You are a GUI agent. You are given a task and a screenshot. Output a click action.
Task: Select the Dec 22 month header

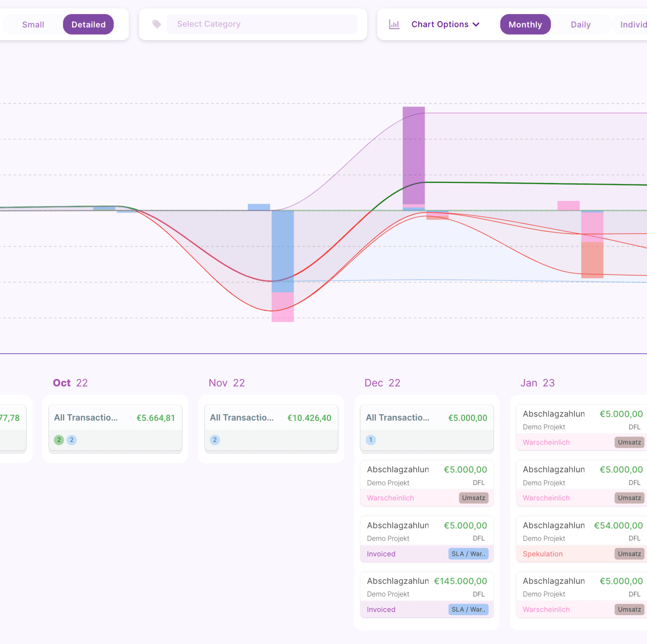click(382, 383)
